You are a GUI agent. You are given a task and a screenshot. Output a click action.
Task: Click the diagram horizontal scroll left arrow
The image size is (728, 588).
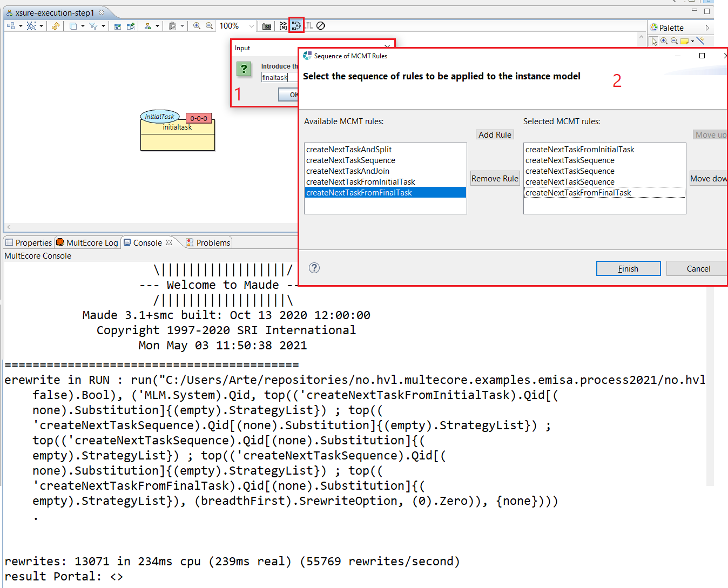pyautogui.click(x=9, y=227)
